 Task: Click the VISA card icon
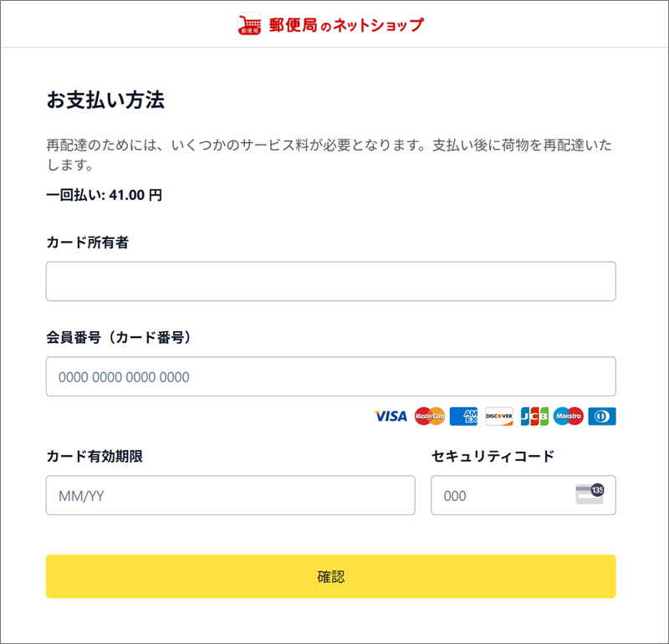(391, 417)
